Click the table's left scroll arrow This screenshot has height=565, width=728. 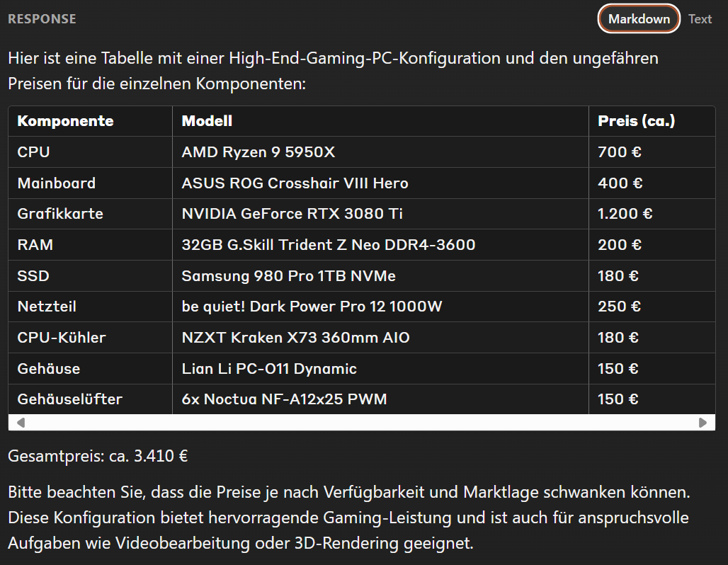21,423
